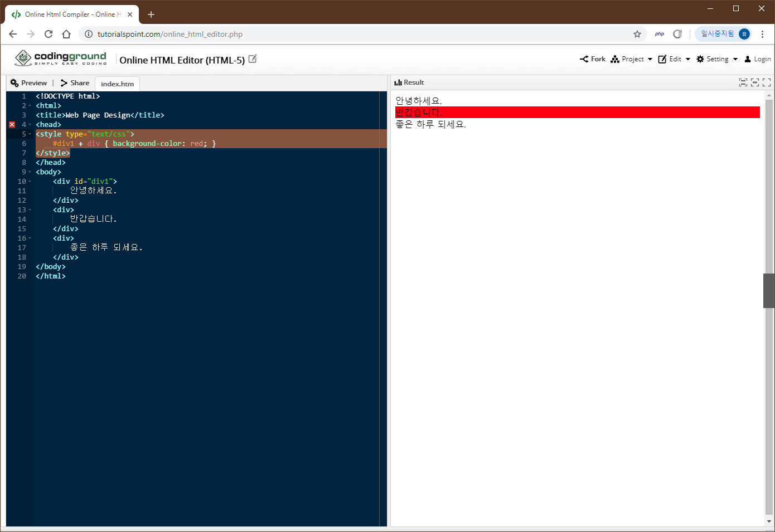This screenshot has width=775, height=532.
Task: Collapse the div fold on line 13
Action: click(x=30, y=210)
